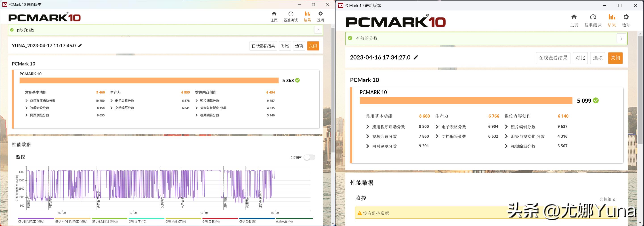Click the help question-mark icon in the right window
This screenshot has width=644, height=226.
(x=622, y=38)
